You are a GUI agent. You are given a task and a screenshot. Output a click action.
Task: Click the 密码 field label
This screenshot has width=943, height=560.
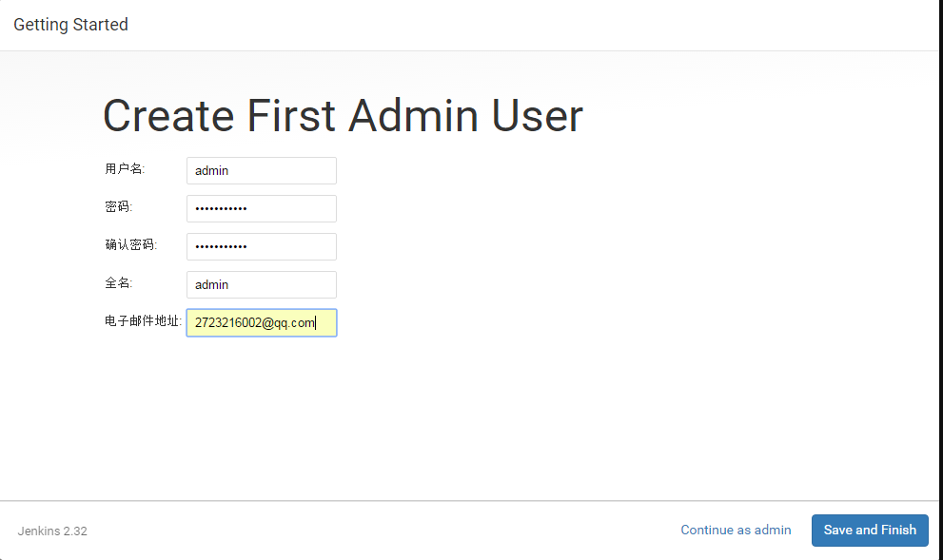(x=118, y=207)
